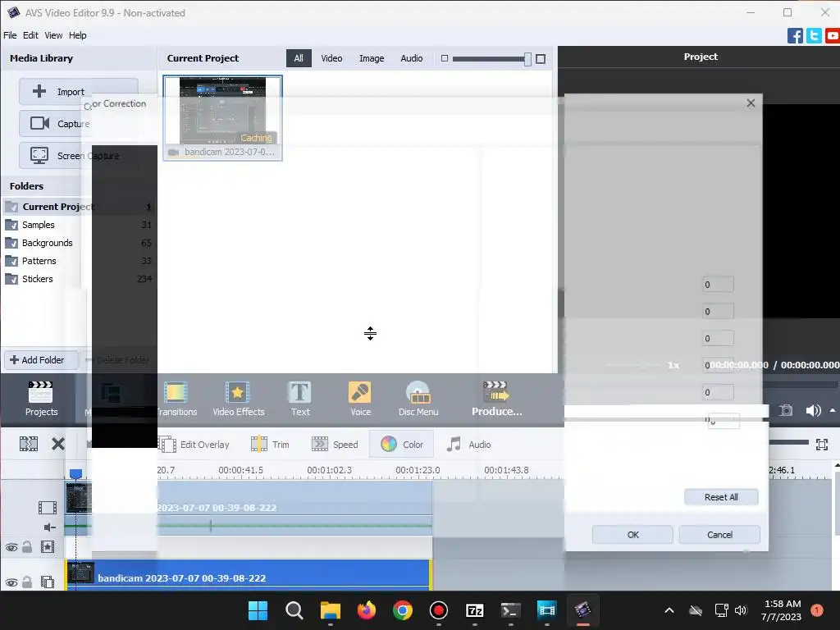This screenshot has width=840, height=630.
Task: Select the bandicam overlay clip on timeline
Action: (249, 575)
